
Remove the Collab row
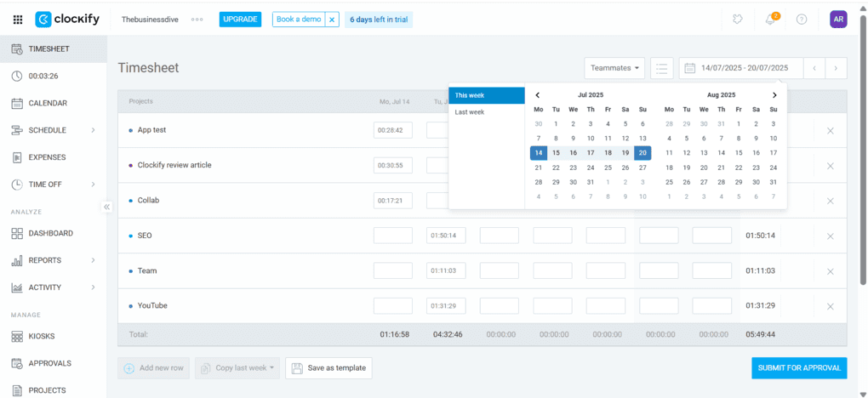click(831, 201)
